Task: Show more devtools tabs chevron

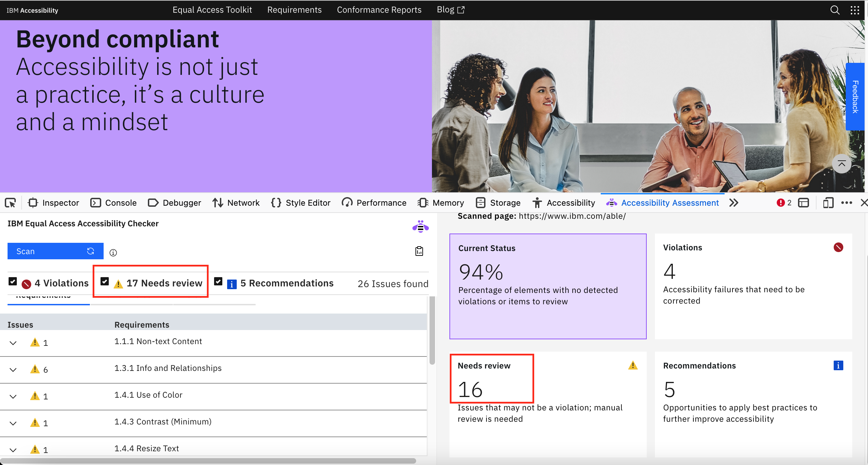Action: [734, 203]
